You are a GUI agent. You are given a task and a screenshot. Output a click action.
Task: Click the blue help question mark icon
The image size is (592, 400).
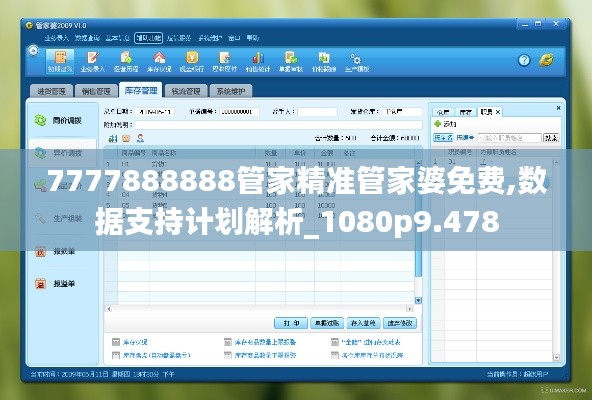pos(524,60)
